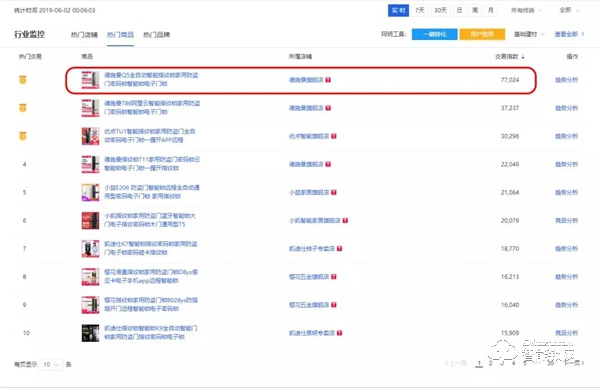Select the 周 period button
Image resolution: width=600 pixels, height=388 pixels.
[475, 10]
